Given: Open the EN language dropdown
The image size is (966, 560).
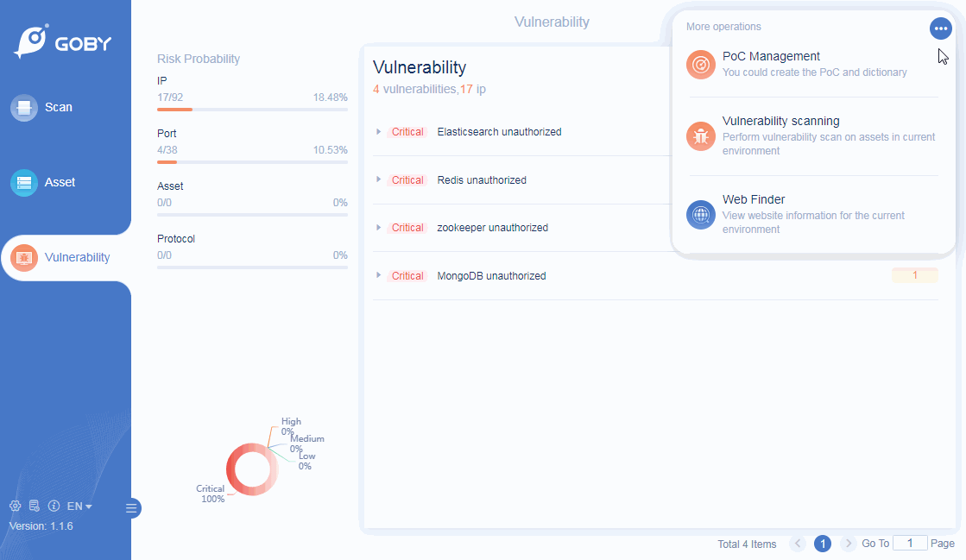Looking at the screenshot, I should 79,506.
